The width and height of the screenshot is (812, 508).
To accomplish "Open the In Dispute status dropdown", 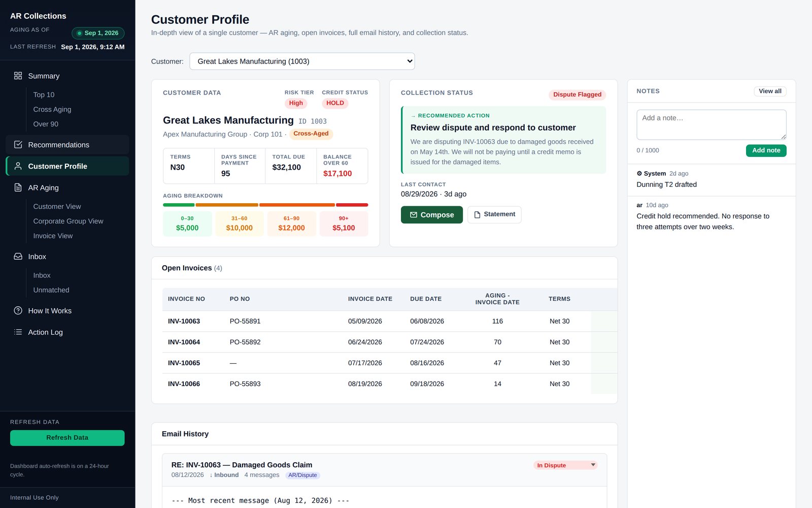I will tap(565, 465).
